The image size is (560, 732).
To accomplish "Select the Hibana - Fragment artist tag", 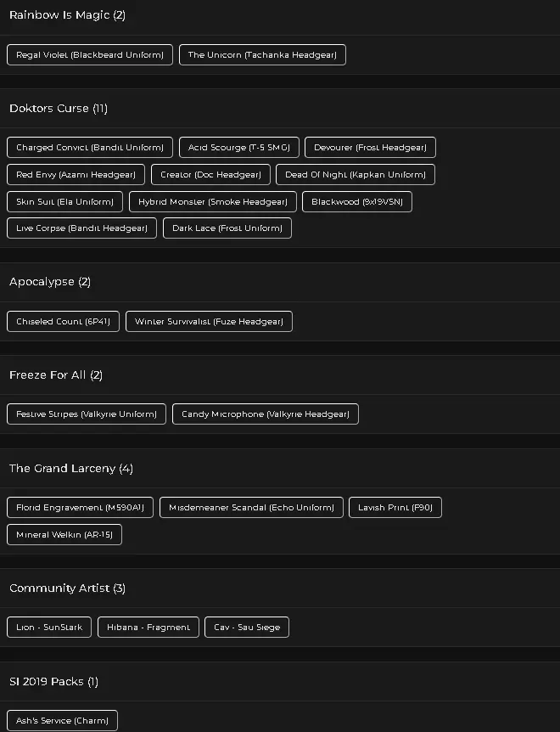I will click(148, 628).
